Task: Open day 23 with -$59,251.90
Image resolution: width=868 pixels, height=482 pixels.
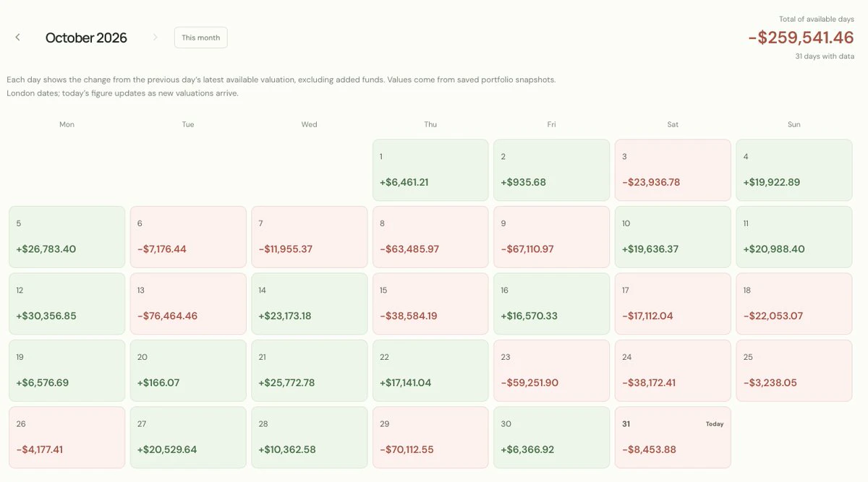Action: coord(552,371)
